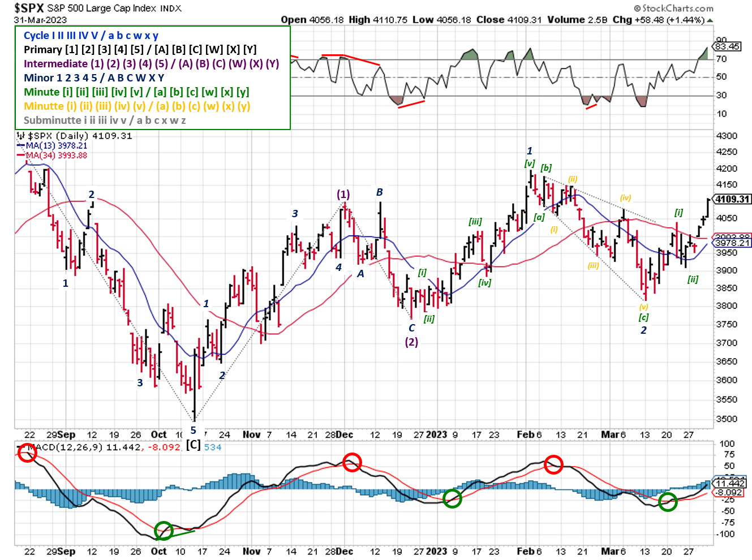Select the green MACD circle at January 2023
752x560 pixels.
click(x=452, y=498)
